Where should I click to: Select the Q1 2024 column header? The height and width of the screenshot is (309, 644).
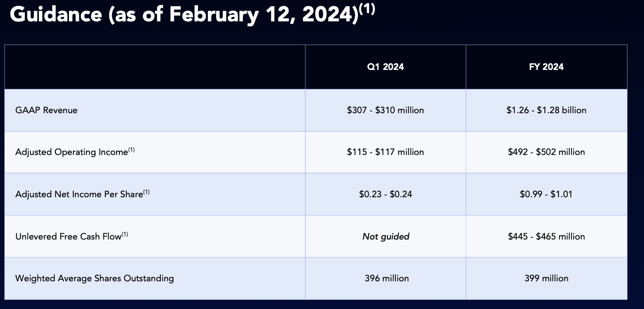point(386,67)
